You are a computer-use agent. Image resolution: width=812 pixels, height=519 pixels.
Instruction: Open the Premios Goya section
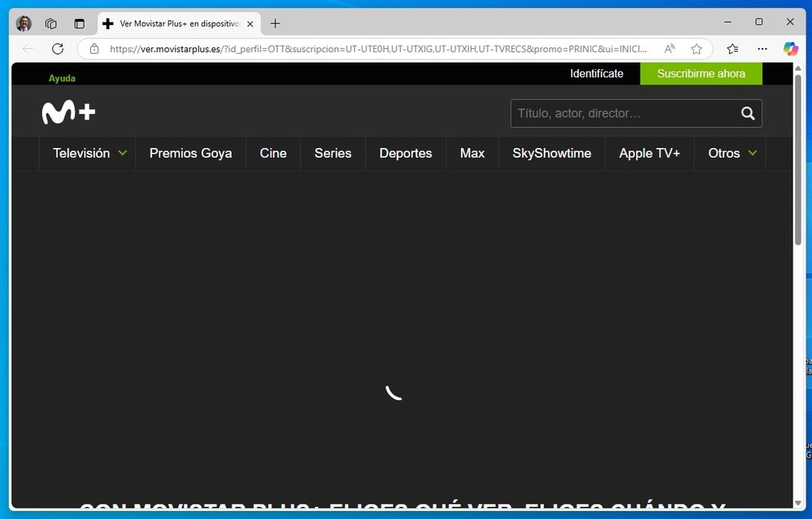click(190, 153)
